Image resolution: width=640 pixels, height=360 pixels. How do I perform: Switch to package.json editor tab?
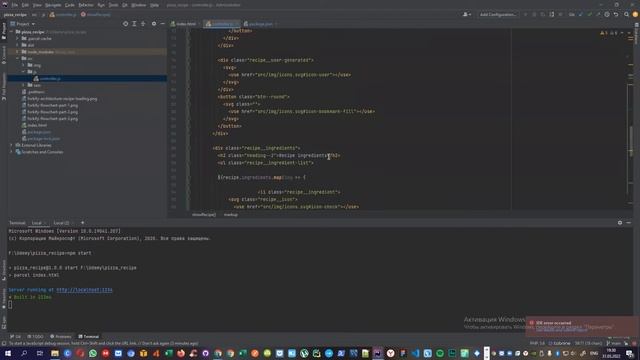click(259, 24)
